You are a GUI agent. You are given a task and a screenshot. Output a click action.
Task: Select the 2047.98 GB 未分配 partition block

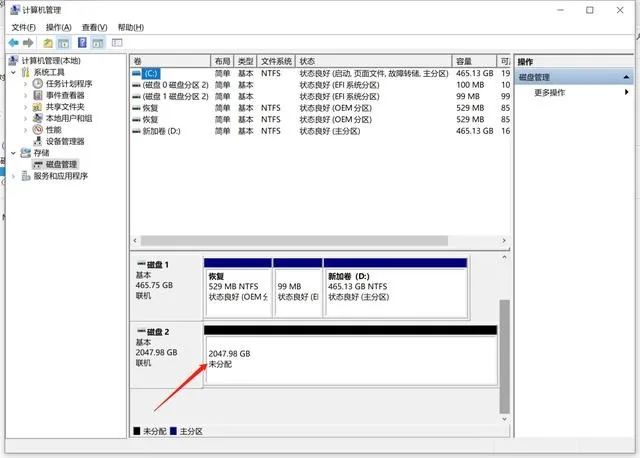point(351,355)
